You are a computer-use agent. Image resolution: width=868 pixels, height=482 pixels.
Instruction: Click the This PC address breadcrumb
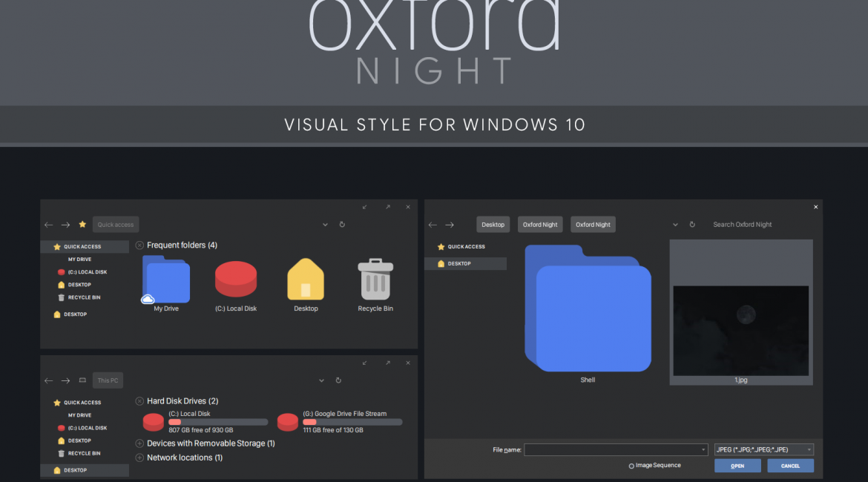click(108, 380)
